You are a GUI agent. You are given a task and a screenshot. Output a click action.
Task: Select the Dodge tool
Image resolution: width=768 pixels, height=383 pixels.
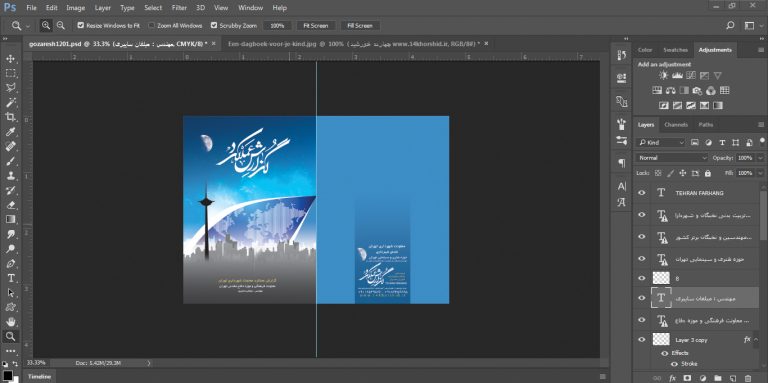(x=10, y=249)
